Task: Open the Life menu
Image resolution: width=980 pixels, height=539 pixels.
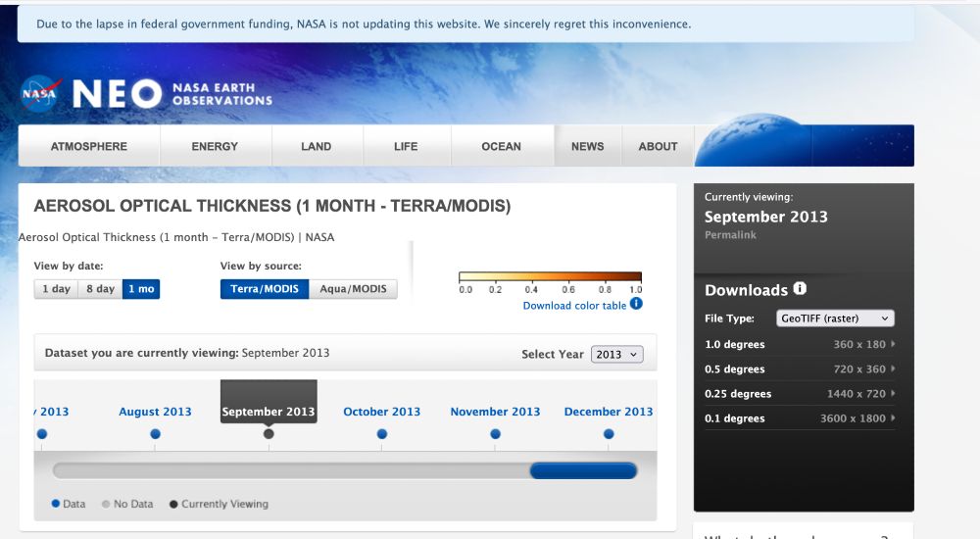Action: coord(406,146)
